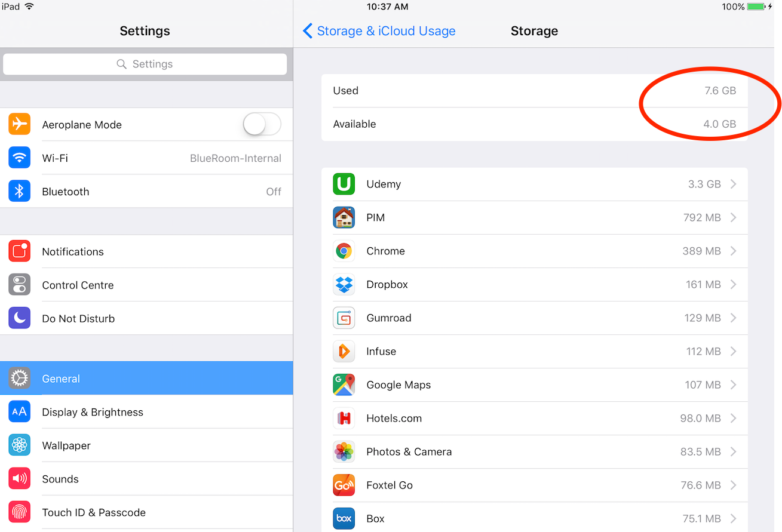Tap the Hotels.com app icon
This screenshot has height=532, width=782.
point(344,418)
